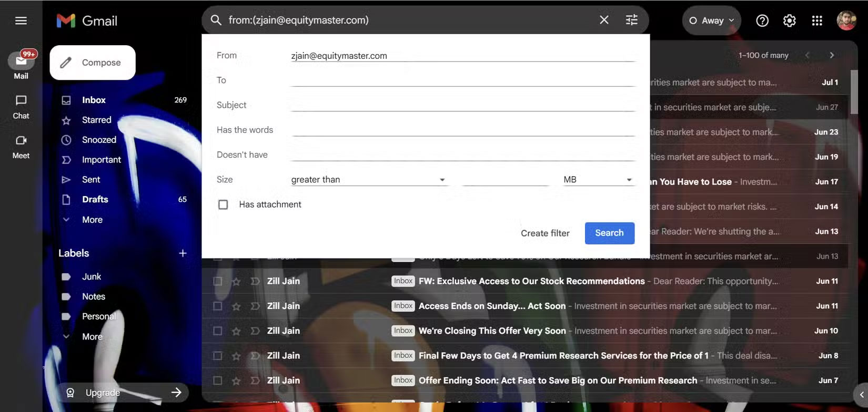Click the size value input field
868x412 pixels.
click(x=505, y=180)
